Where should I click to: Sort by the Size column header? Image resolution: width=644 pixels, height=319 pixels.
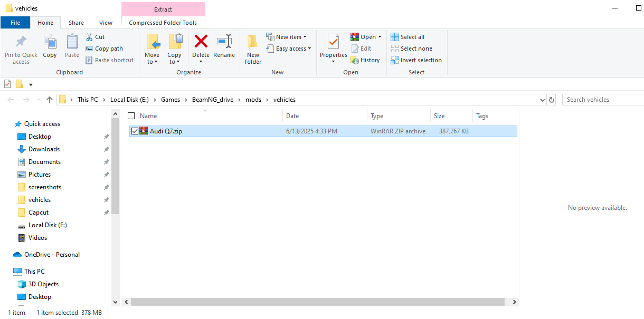pos(451,116)
